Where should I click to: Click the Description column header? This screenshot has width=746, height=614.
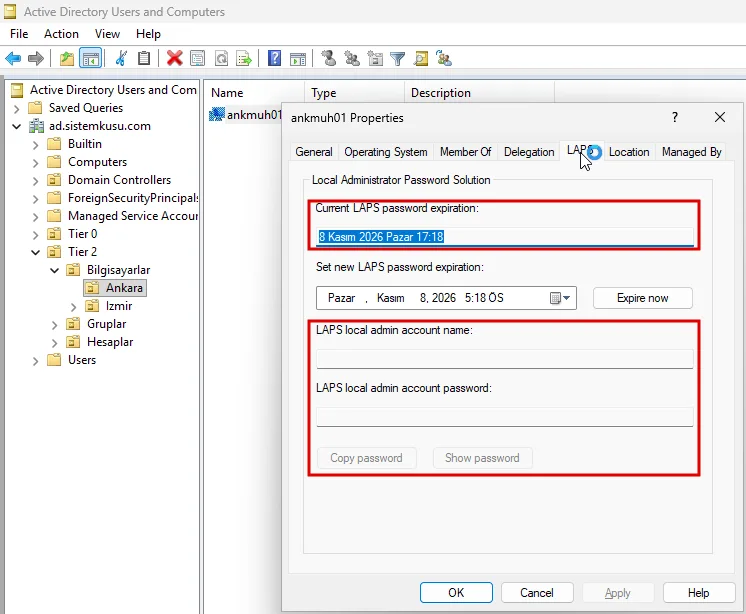pyautogui.click(x=480, y=93)
